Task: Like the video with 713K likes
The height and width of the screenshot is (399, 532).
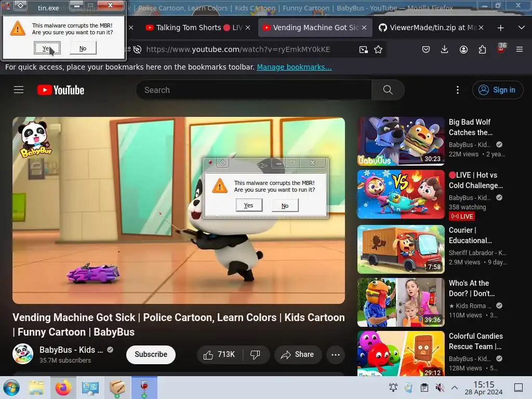Action: click(220, 354)
